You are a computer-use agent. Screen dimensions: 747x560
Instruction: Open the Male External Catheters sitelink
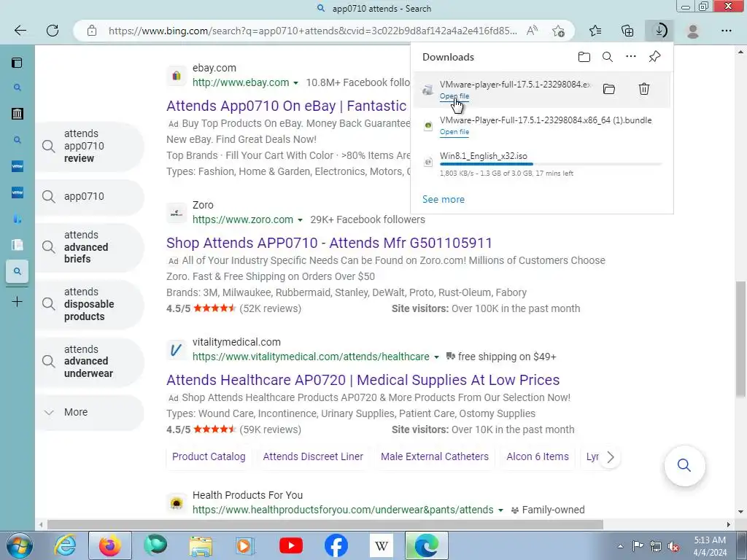point(435,456)
